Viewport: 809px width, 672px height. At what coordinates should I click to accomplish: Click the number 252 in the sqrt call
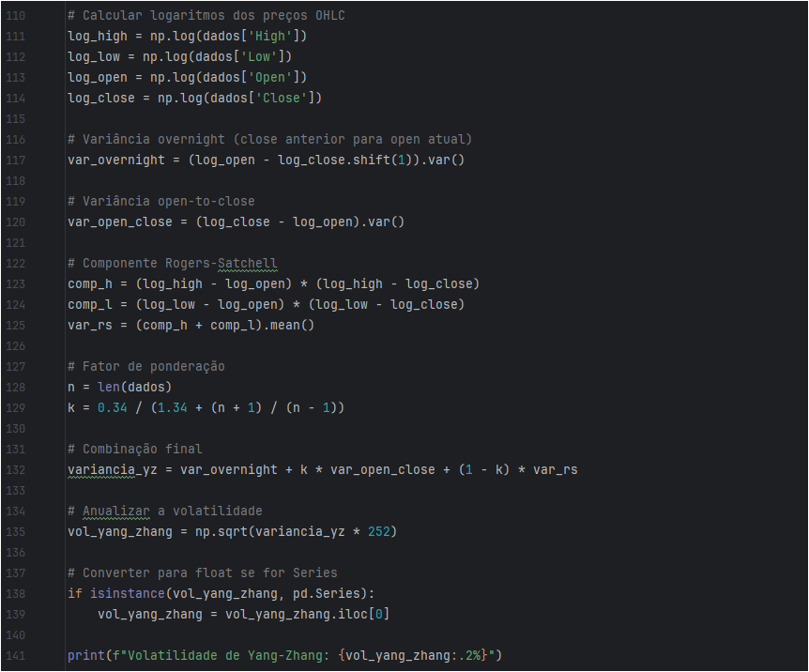click(x=378, y=531)
